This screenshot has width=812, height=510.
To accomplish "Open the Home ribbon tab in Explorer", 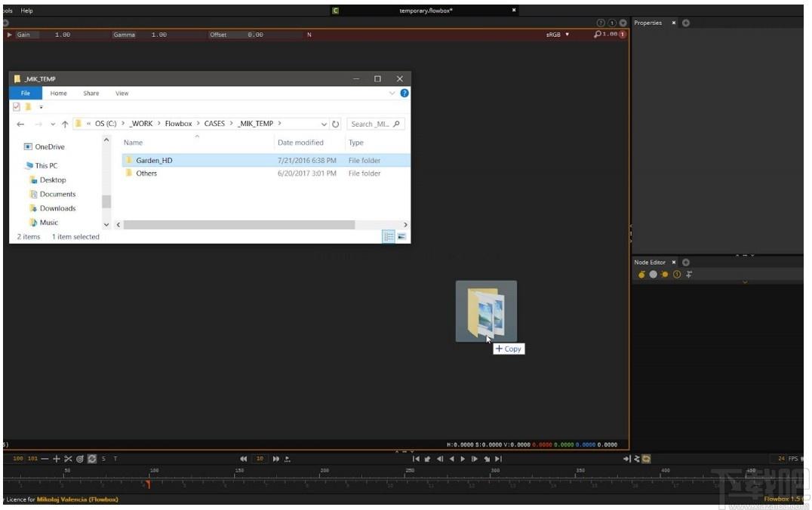I will point(59,94).
